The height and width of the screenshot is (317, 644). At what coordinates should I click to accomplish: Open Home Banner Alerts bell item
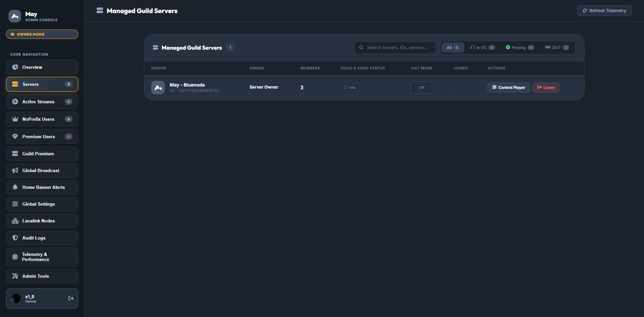point(42,187)
